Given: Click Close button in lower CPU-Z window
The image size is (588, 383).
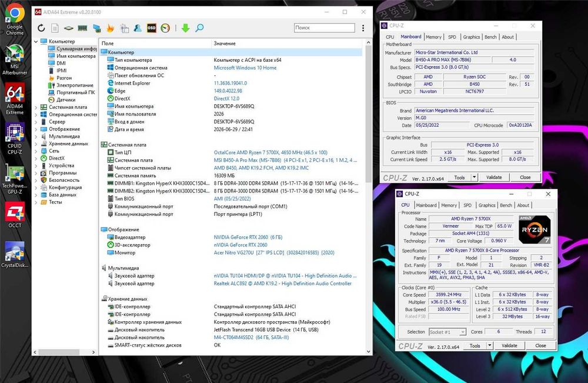Looking at the screenshot, I should (x=540, y=346).
